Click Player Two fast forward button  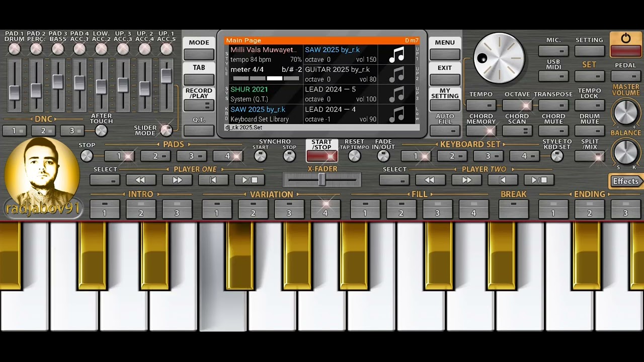coord(466,180)
